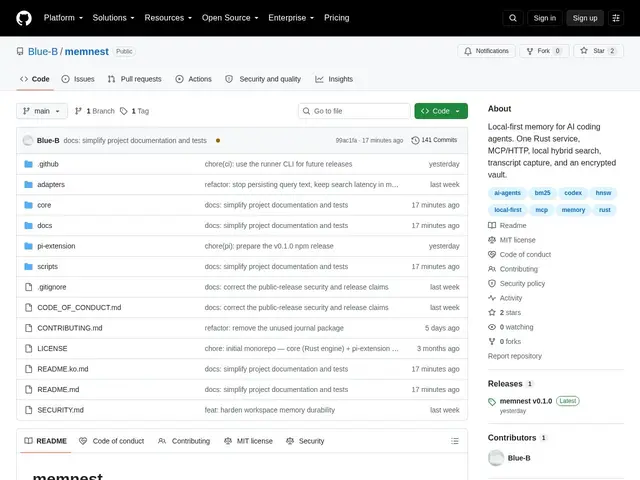Viewport: 640px width, 480px height.
Task: Click the Sign in button
Action: [544, 18]
